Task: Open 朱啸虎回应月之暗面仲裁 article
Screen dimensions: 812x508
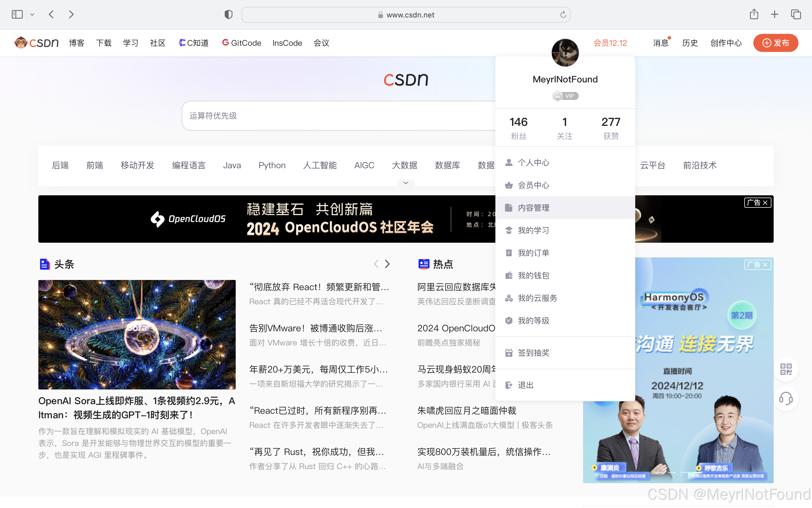Action: [x=467, y=411]
